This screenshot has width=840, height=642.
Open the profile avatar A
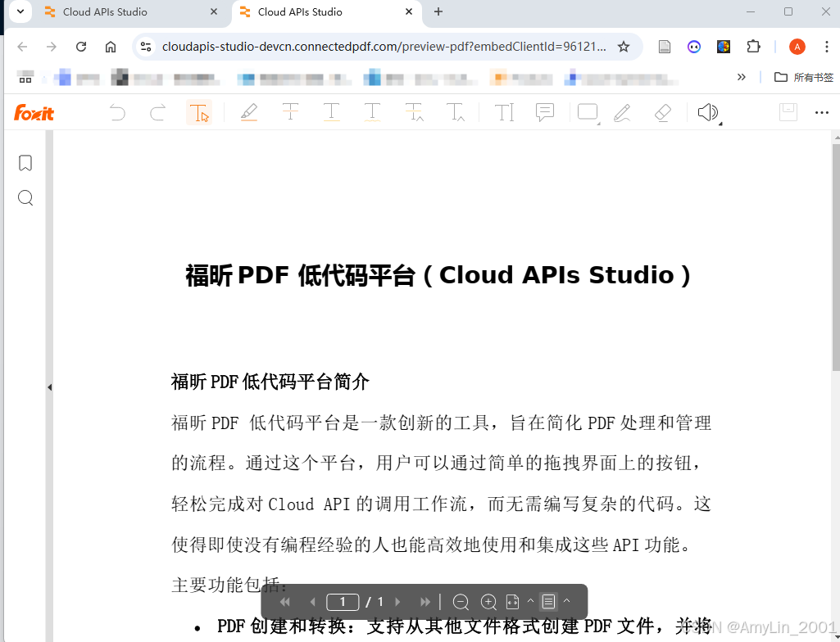point(797,47)
